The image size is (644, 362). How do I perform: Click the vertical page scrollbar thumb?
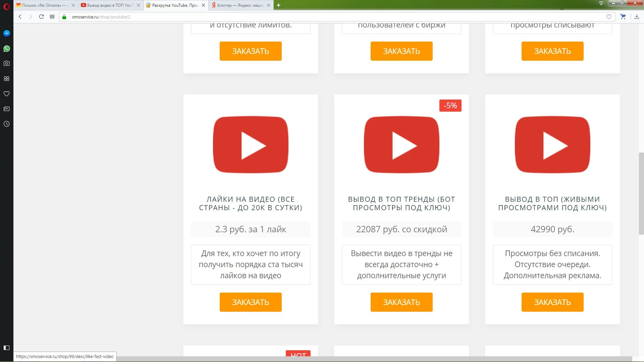point(641,193)
